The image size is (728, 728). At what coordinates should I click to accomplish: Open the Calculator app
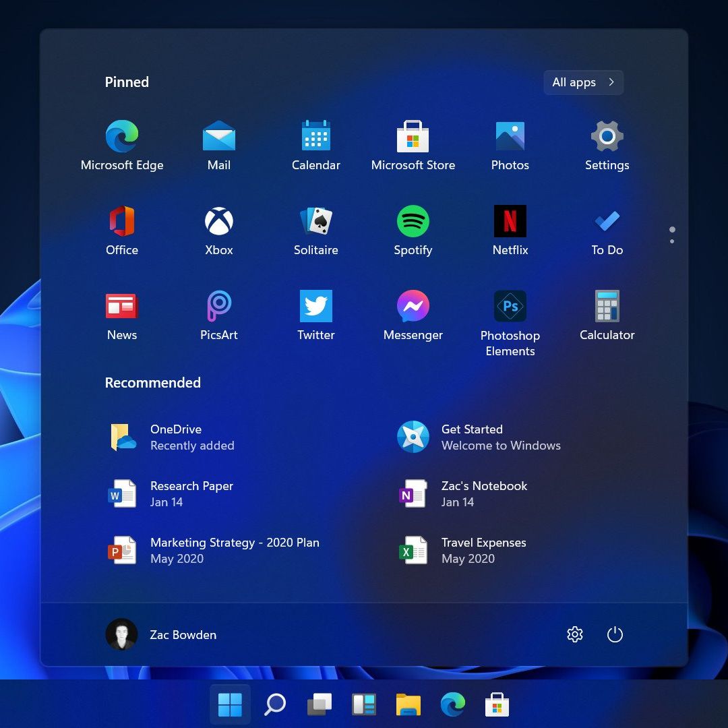(x=607, y=307)
